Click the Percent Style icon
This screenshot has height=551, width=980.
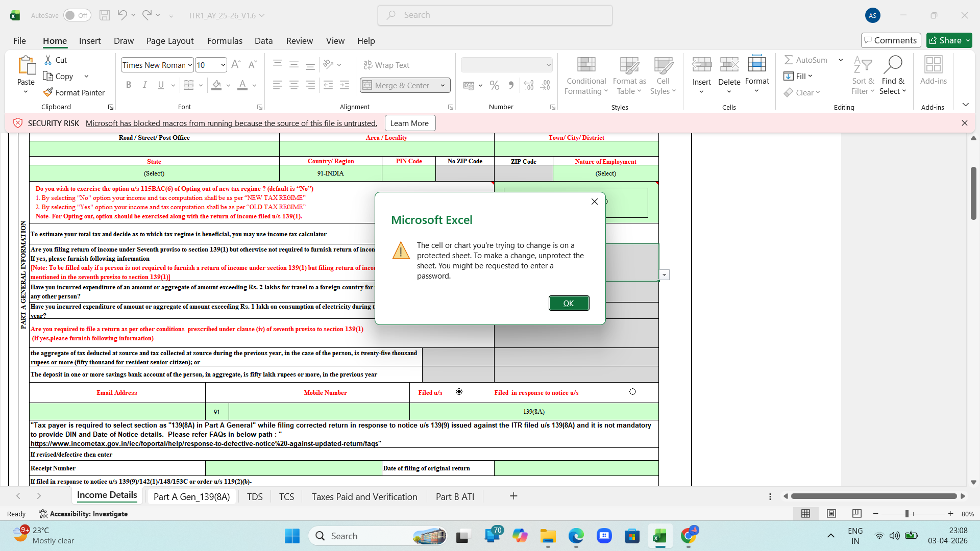click(494, 85)
